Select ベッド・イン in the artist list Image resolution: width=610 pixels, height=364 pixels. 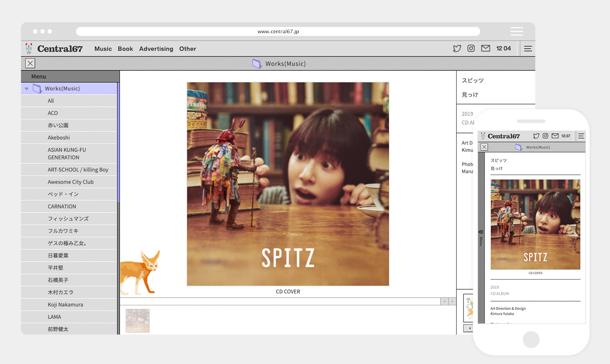pos(69,194)
